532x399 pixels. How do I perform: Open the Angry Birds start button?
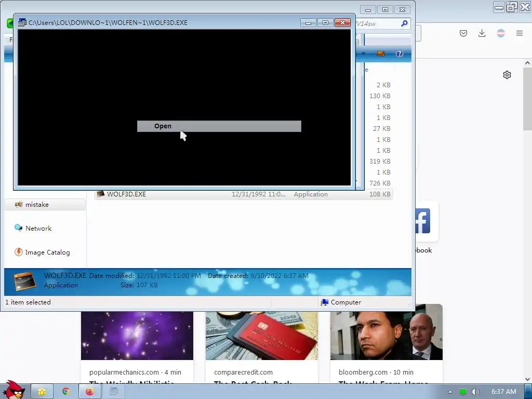coord(14,390)
